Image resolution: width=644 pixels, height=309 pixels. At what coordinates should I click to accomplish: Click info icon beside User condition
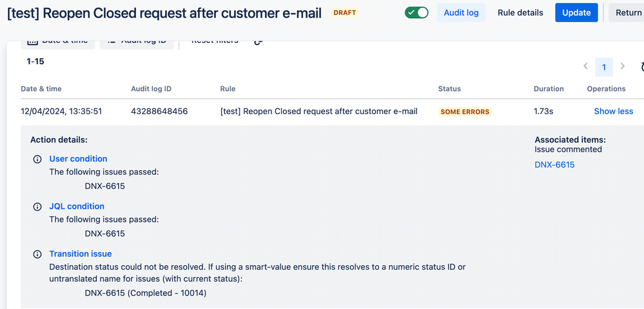tap(37, 159)
